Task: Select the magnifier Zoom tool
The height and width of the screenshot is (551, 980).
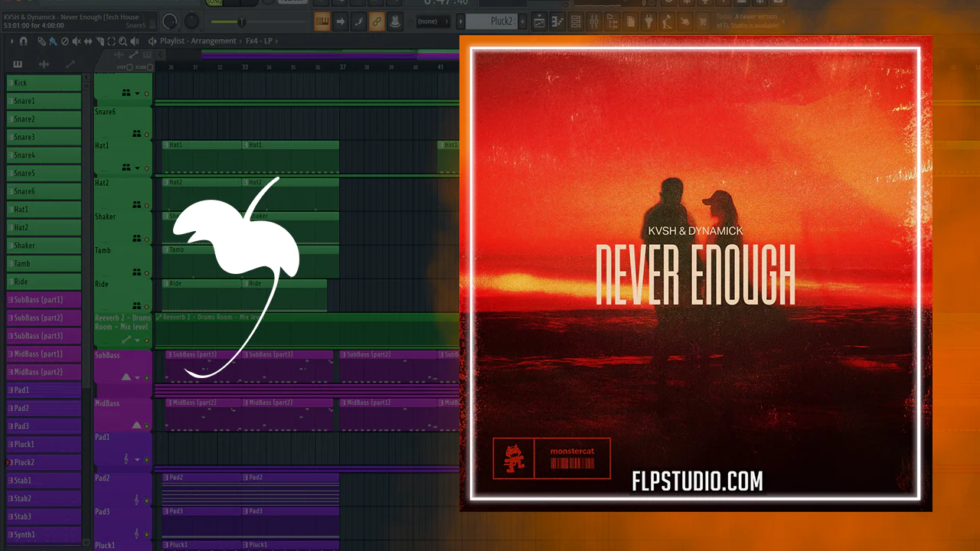Action: 123,41
